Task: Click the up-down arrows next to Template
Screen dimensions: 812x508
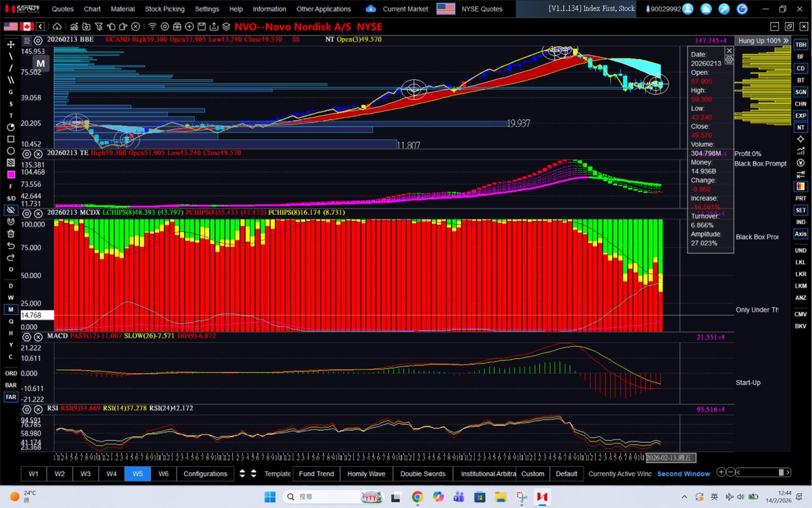Action: (254, 473)
